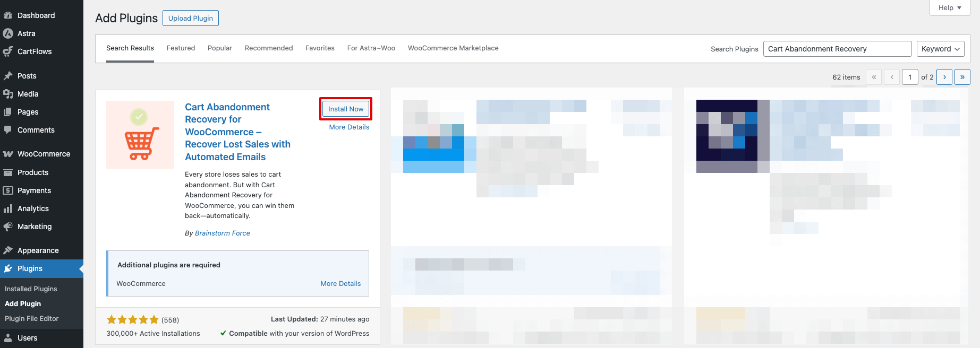The width and height of the screenshot is (980, 348).
Task: Click the '62 items' count text
Action: click(846, 77)
